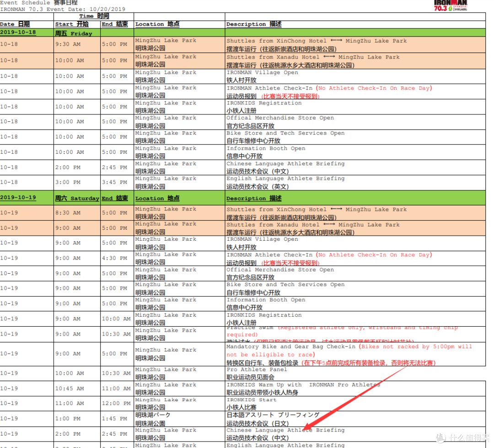
Task: Click the '3:00 PM' start time on 10-18
Action: coord(68,182)
